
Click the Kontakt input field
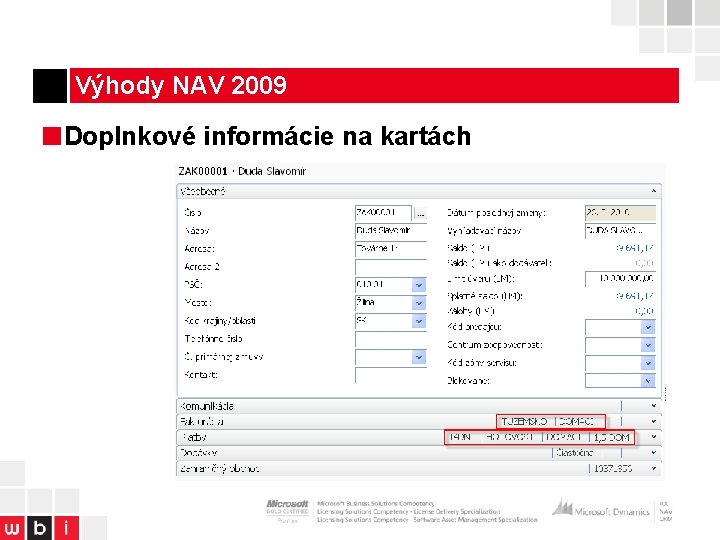click(391, 375)
